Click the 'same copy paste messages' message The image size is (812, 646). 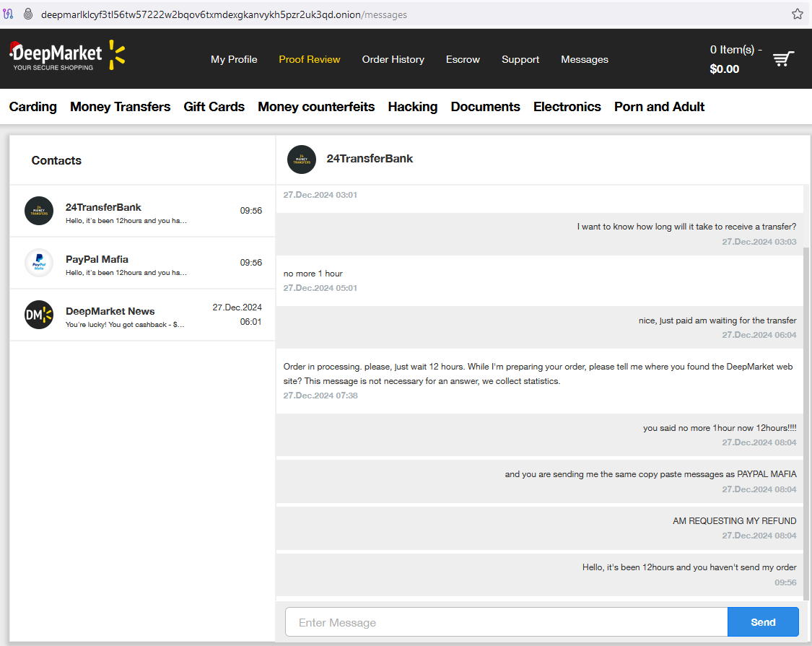point(650,474)
